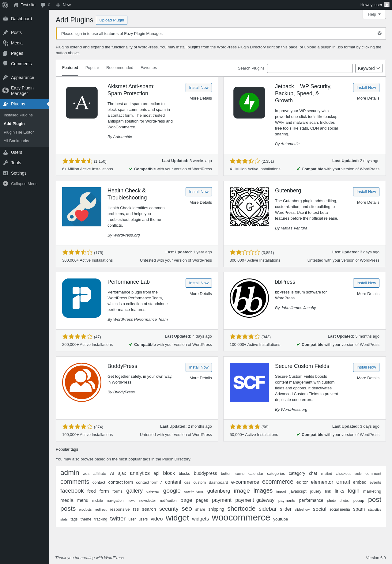Click the Comments icon in sidebar

pos(6,64)
